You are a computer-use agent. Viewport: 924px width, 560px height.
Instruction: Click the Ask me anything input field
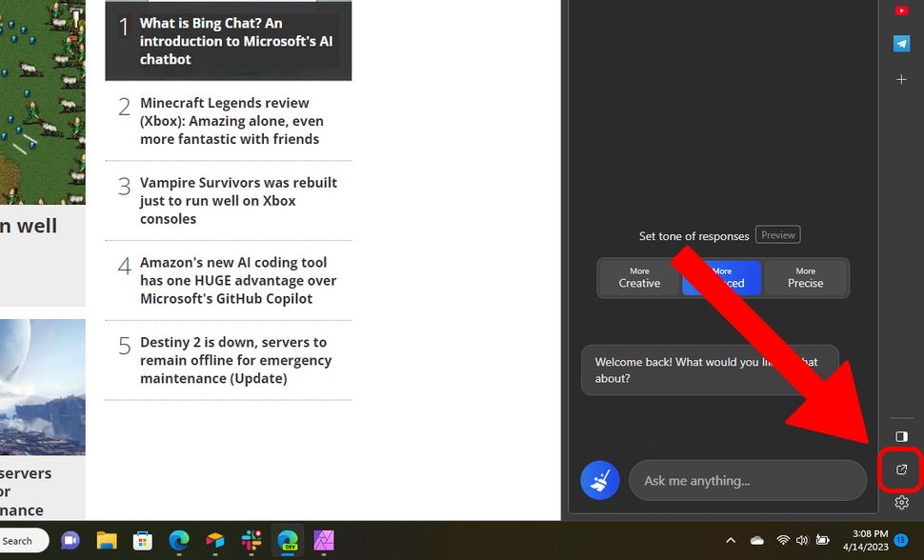[x=748, y=481]
